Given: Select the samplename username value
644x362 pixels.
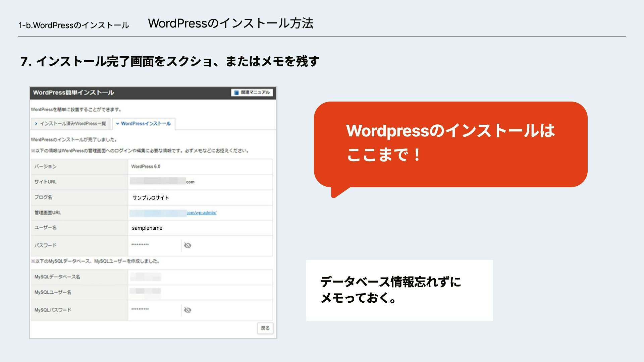Looking at the screenshot, I should (147, 228).
